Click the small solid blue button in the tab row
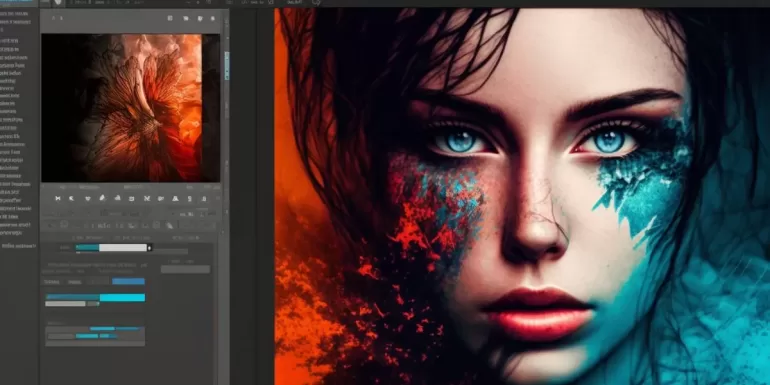 (x=128, y=281)
